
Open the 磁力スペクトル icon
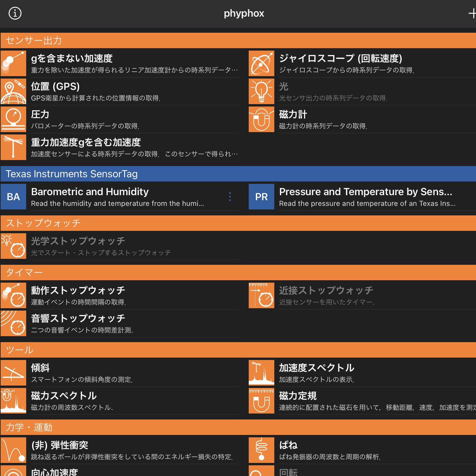click(x=13, y=401)
